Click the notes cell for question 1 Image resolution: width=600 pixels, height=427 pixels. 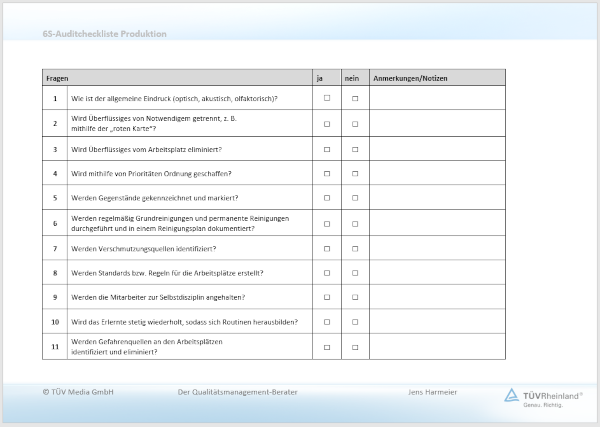(x=437, y=99)
